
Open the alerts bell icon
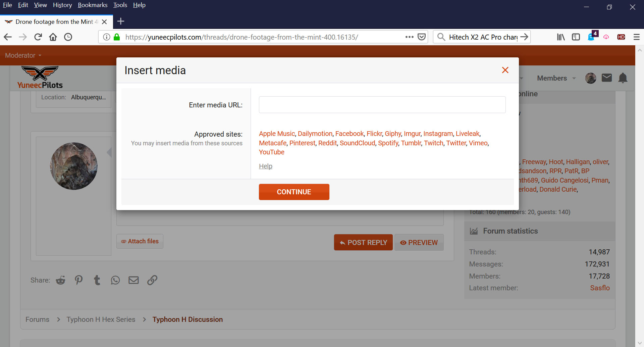pos(623,78)
